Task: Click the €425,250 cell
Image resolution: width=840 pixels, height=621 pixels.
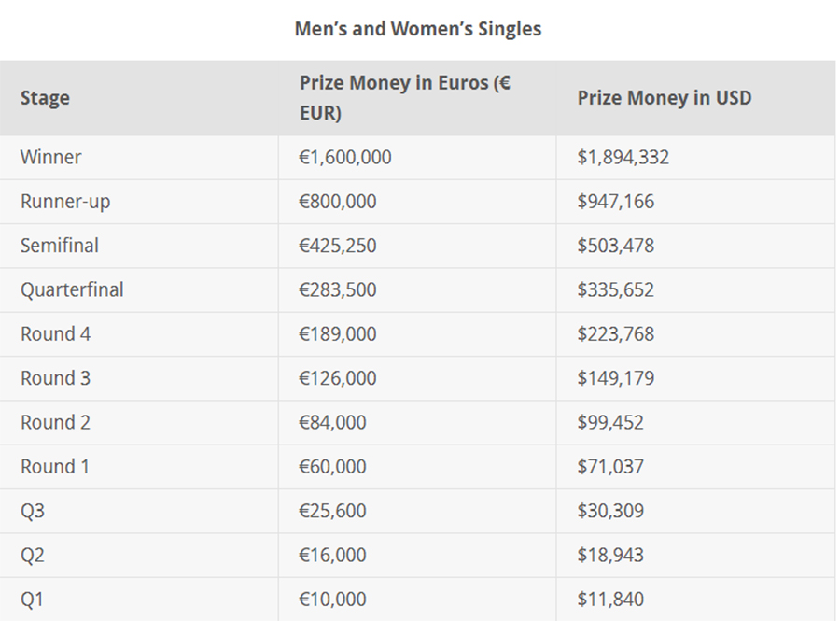Action: point(338,246)
